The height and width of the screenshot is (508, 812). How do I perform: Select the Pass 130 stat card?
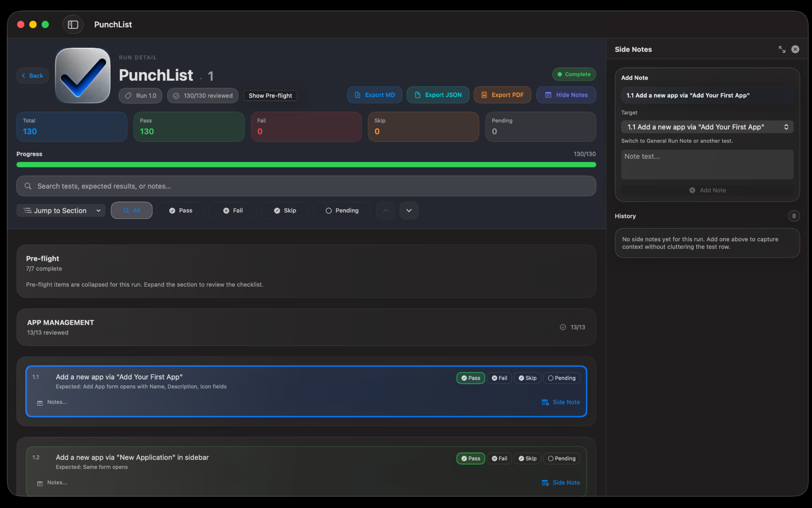click(189, 126)
